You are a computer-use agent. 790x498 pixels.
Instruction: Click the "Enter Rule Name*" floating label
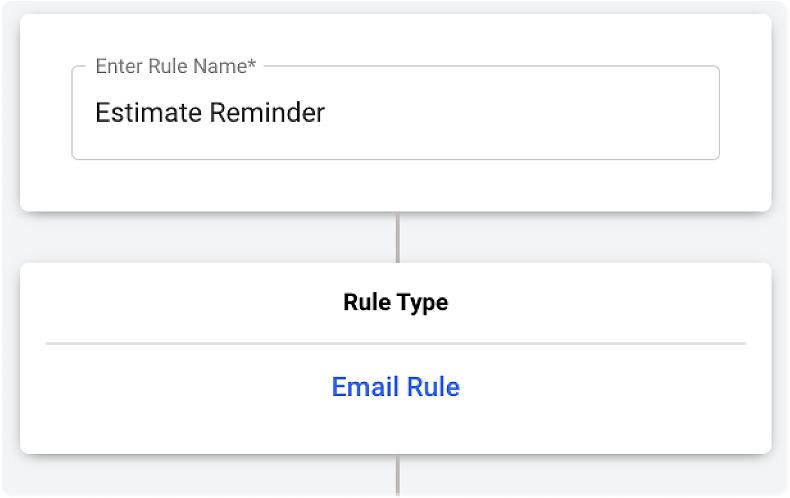point(176,67)
